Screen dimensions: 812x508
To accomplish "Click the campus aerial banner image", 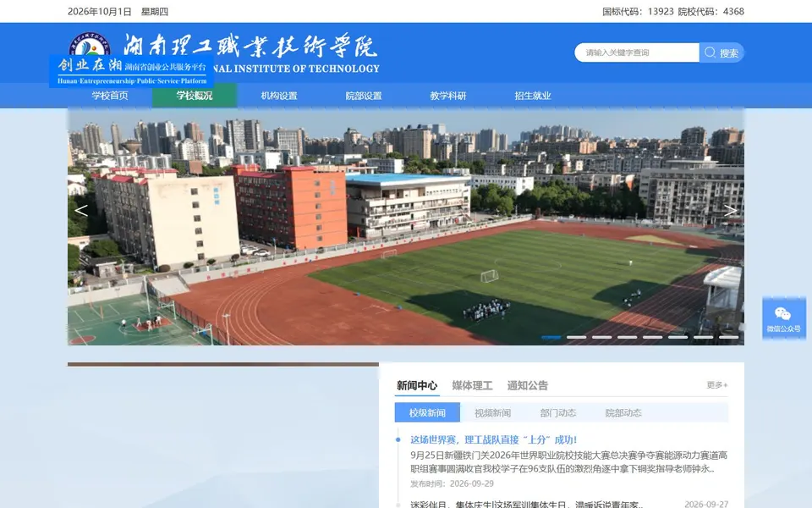I will 405,227.
